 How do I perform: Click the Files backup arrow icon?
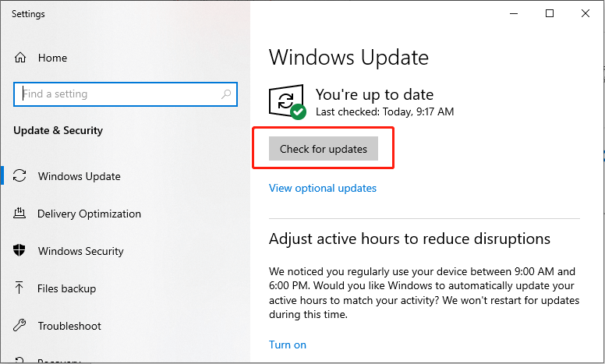[20, 288]
